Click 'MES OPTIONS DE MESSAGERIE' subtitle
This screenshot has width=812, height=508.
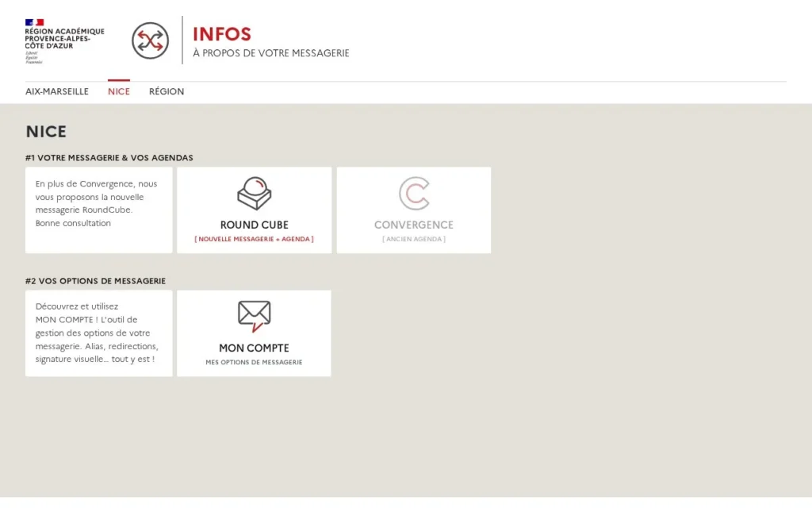click(x=254, y=362)
